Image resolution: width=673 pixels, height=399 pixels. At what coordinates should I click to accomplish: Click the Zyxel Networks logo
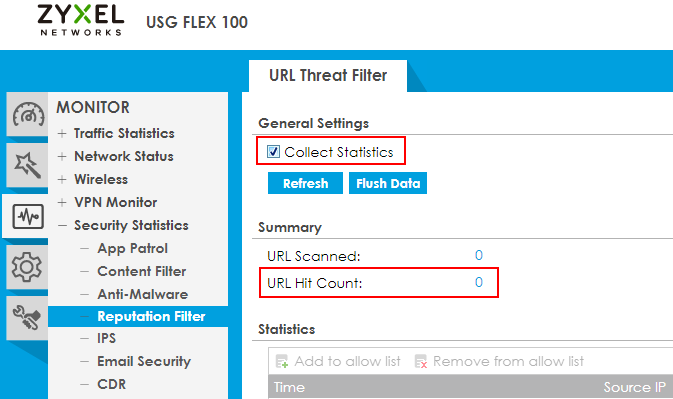point(81,20)
